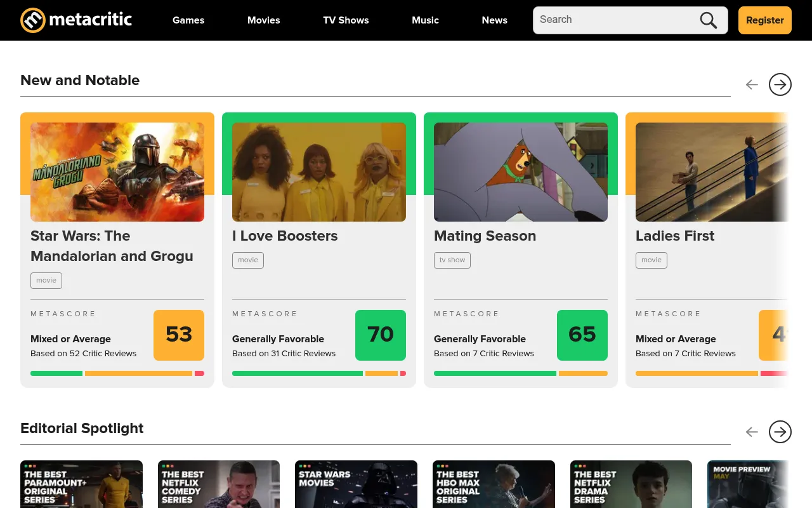Click the Mandalorian and Grogu poster image

[x=117, y=172]
